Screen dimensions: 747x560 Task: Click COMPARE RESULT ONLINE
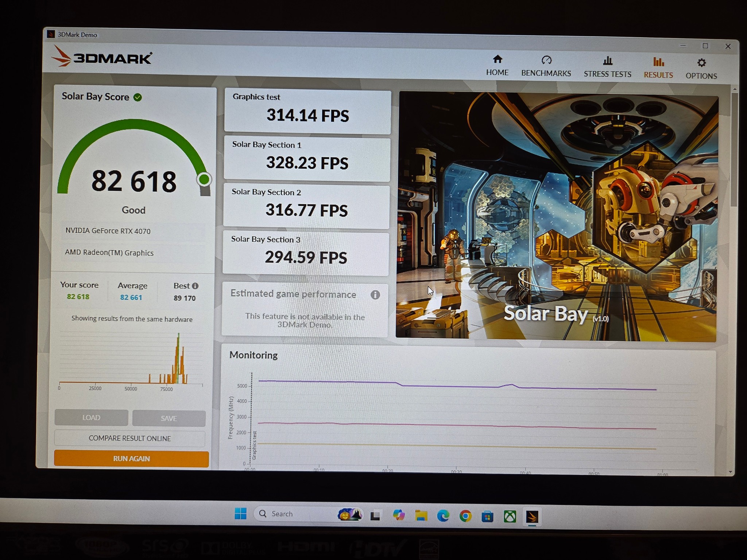pyautogui.click(x=130, y=438)
